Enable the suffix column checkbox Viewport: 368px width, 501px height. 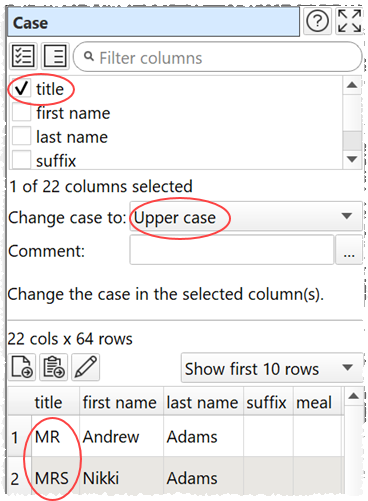(21, 159)
